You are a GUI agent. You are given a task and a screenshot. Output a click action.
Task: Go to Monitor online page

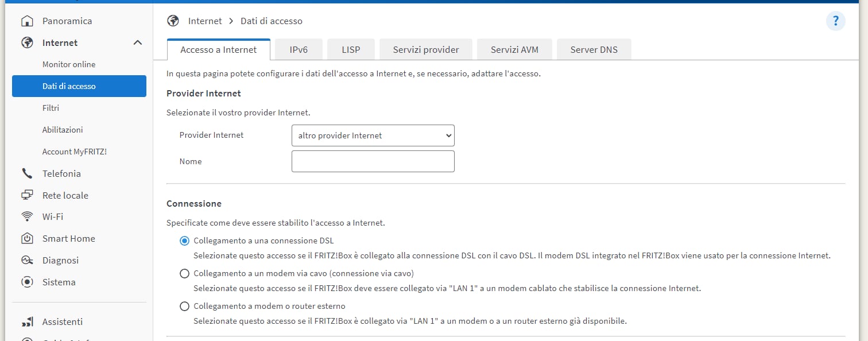[x=69, y=64]
